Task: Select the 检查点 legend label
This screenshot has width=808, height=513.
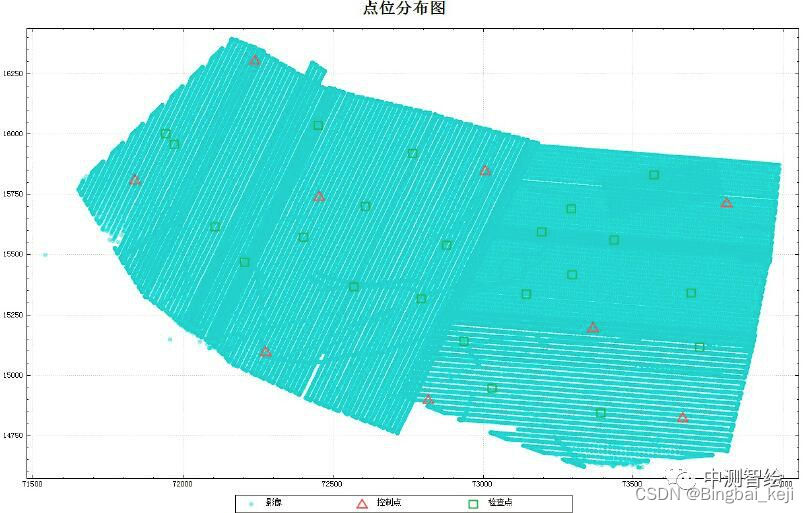Action: pos(500,503)
